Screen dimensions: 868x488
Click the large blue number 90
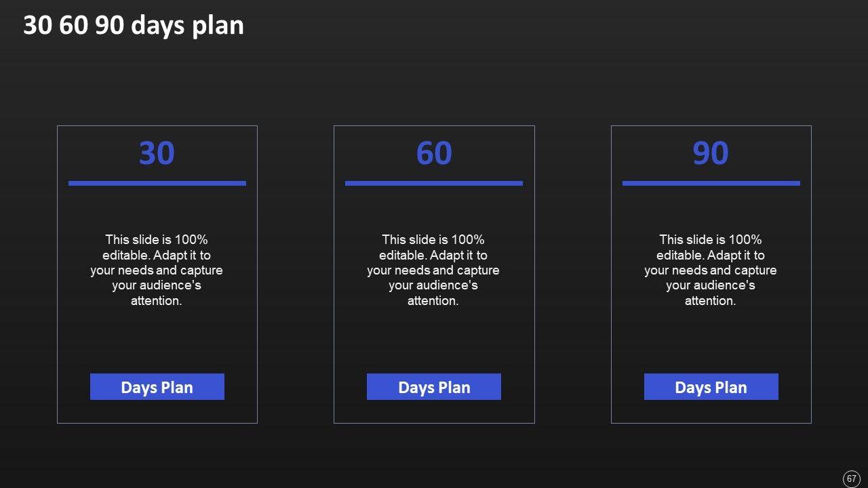(x=711, y=153)
